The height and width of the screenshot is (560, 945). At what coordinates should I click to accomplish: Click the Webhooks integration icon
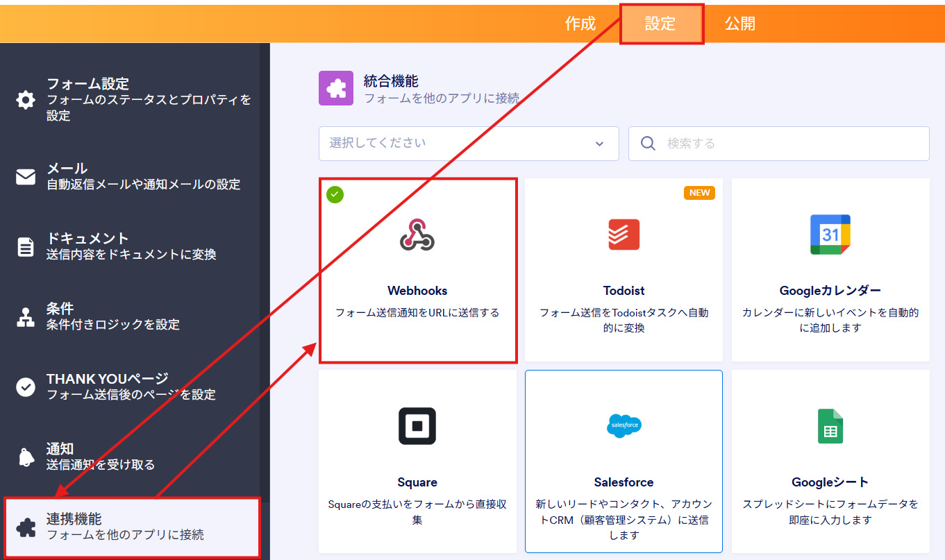tap(417, 235)
